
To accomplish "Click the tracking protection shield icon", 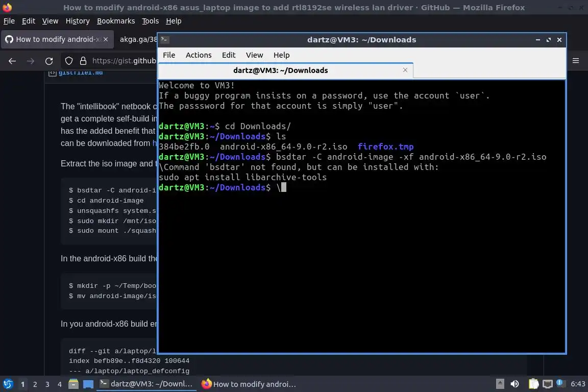I will coord(69,61).
